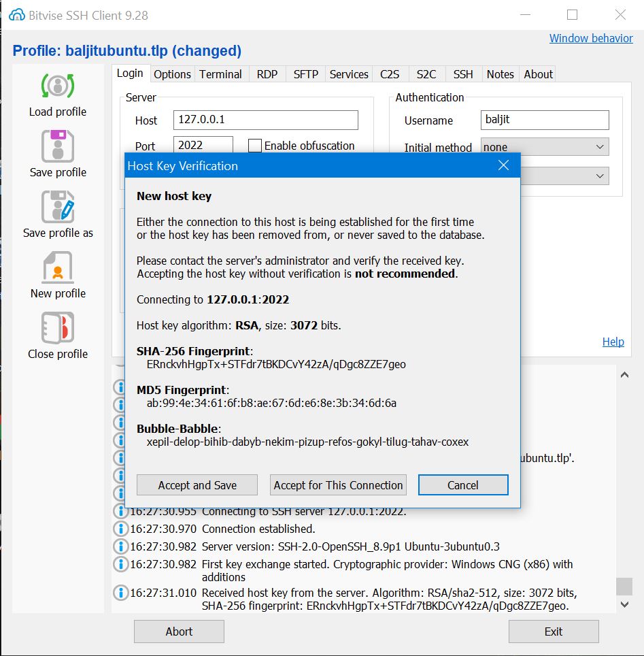
Task: Click the Save profile as icon
Action: click(58, 207)
